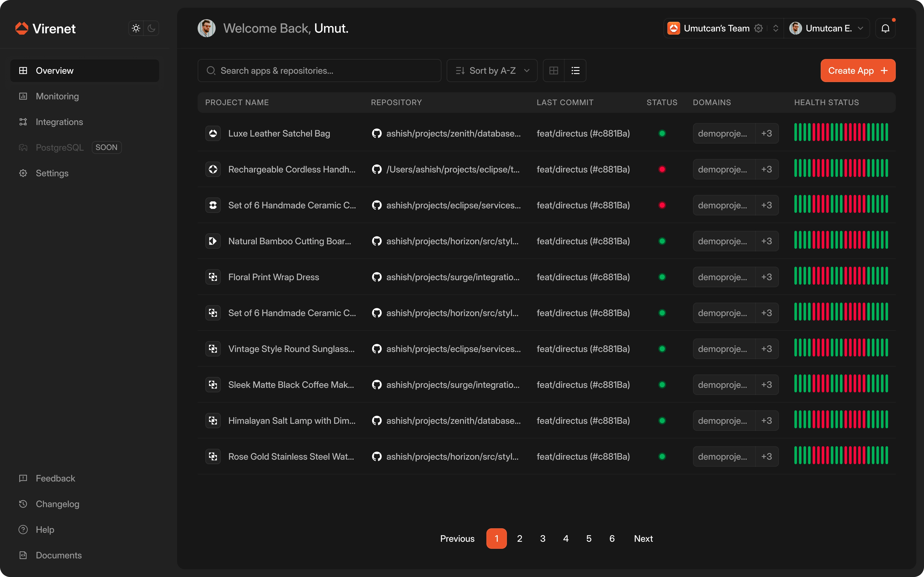Open Integrations in sidebar
Viewport: 924px width, 577px height.
point(59,122)
